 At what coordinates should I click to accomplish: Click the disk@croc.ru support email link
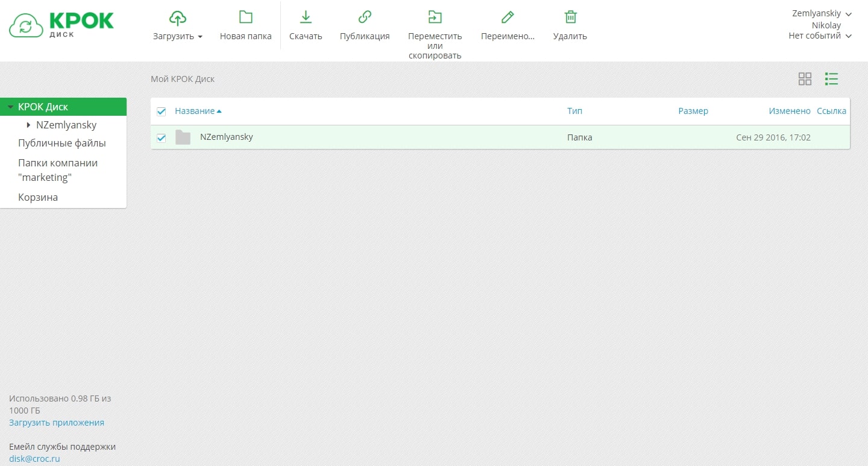[34, 459]
